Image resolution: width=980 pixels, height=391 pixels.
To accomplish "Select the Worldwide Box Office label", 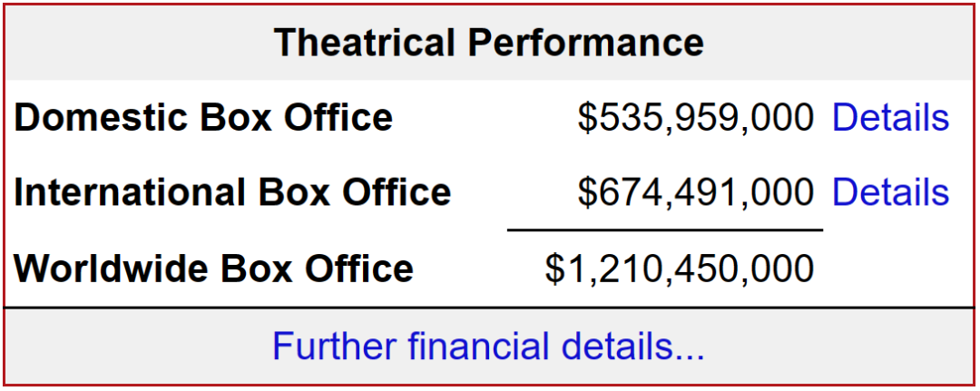I will tap(214, 269).
